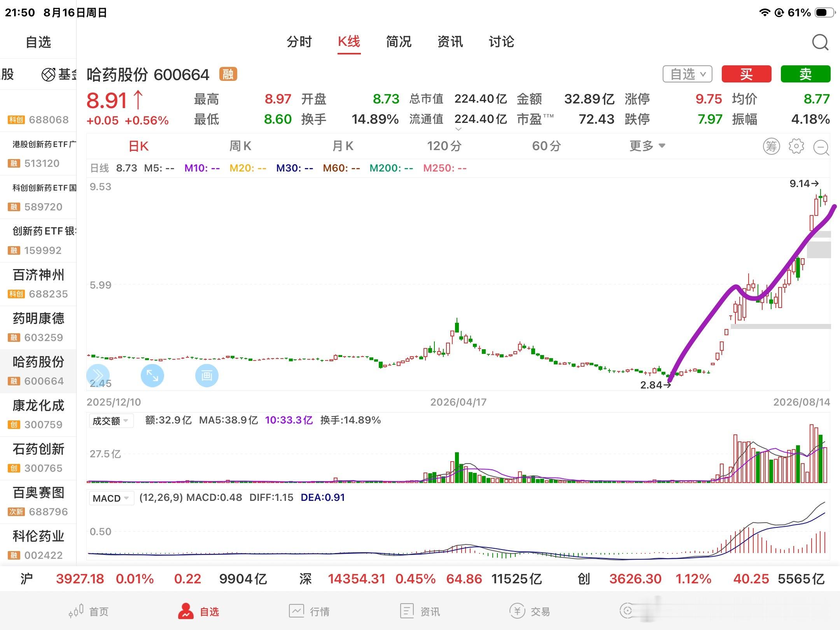Zoom out chart with minus magnifier
The height and width of the screenshot is (630, 840).
coord(821,147)
